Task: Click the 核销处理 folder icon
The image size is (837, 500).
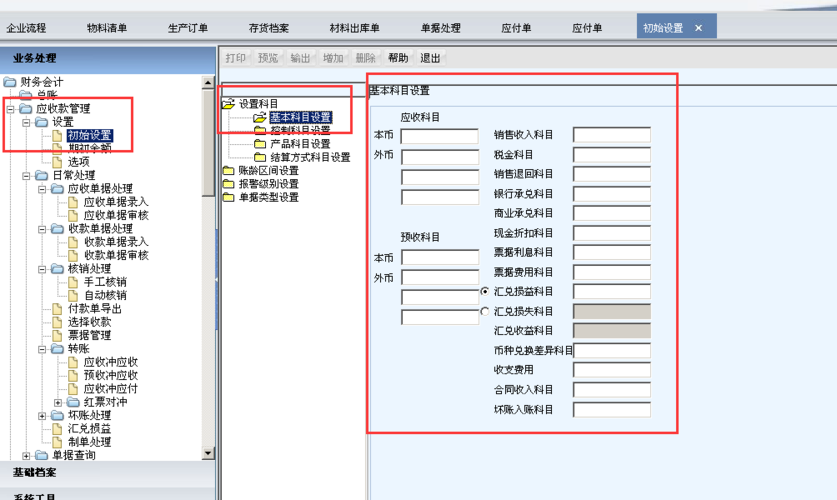Action: click(57, 268)
